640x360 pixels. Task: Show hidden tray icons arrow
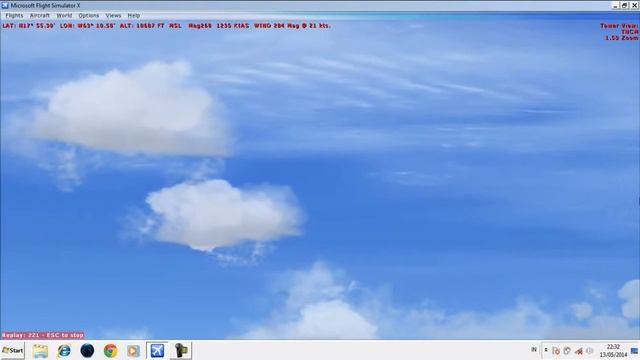pyautogui.click(x=546, y=350)
